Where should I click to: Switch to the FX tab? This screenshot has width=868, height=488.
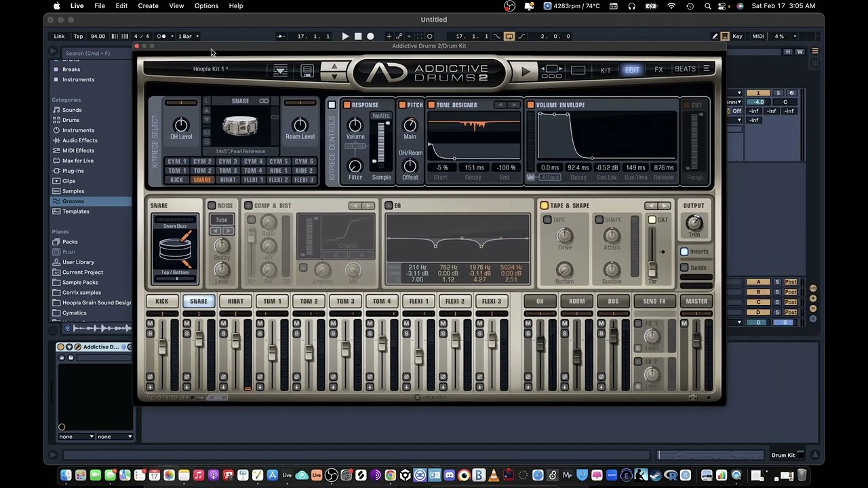tap(658, 70)
